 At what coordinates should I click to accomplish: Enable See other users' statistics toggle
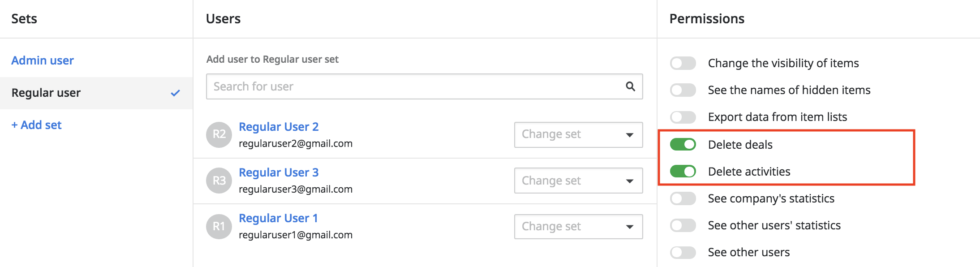683,225
